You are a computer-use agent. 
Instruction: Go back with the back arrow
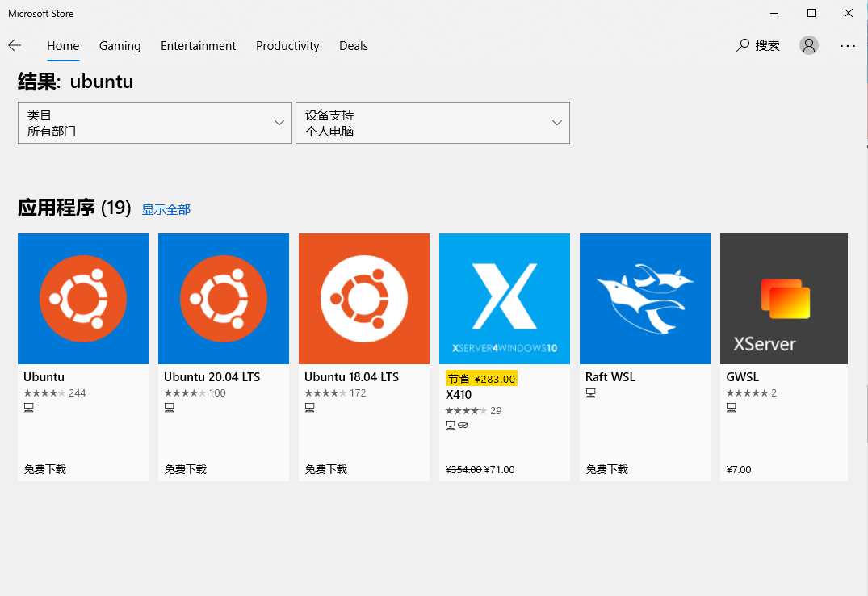pos(15,45)
